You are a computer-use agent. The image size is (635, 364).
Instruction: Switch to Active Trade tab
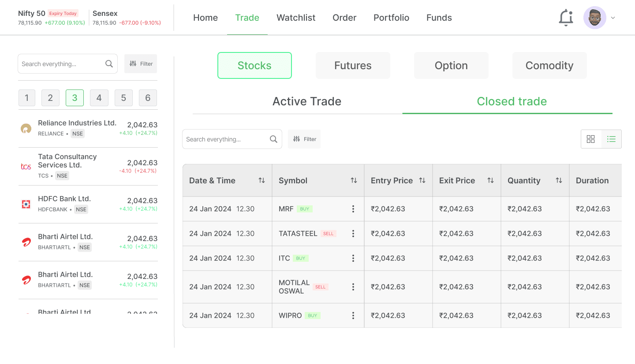click(x=307, y=101)
